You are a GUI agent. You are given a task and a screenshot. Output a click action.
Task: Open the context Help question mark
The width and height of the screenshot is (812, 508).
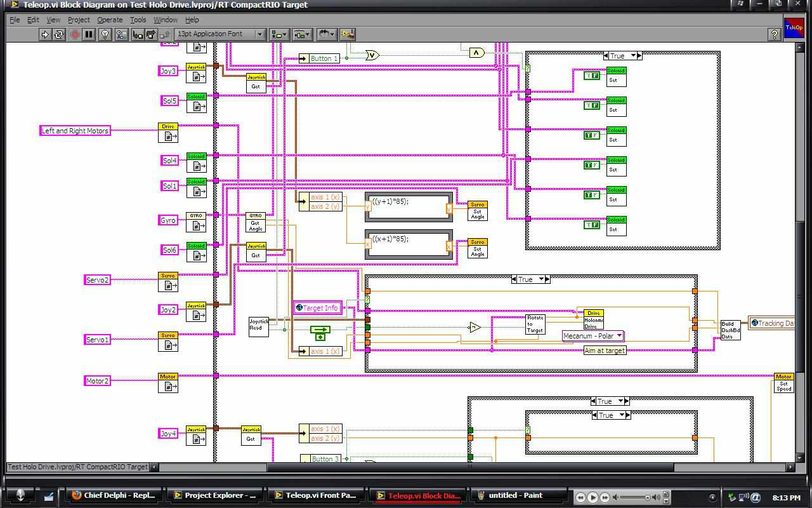(x=774, y=35)
